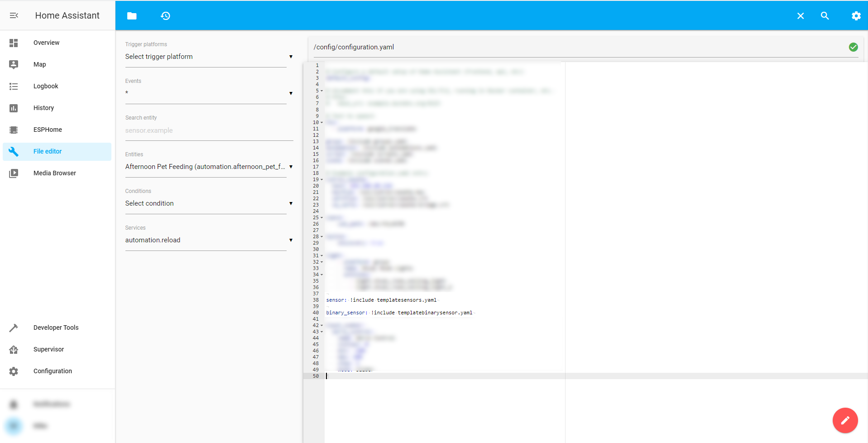Viewport: 868px width, 443px height.
Task: Select the File editor wrench icon
Action: point(14,151)
